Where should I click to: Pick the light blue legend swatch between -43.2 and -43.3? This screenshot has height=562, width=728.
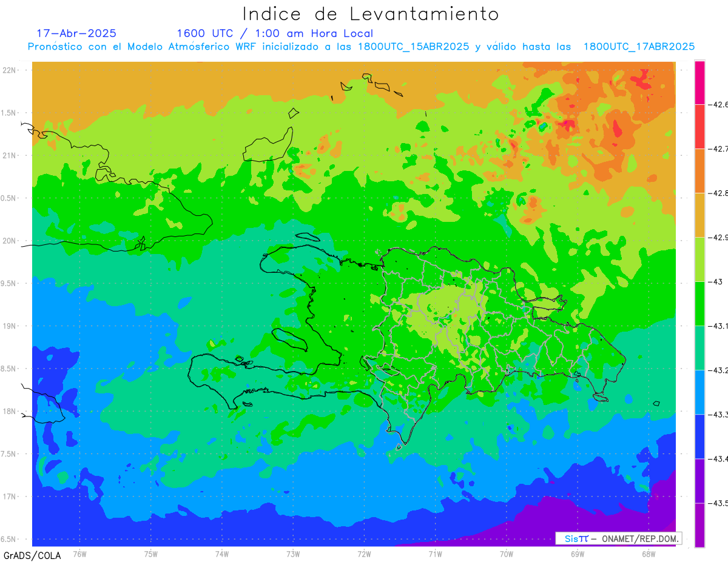click(699, 392)
